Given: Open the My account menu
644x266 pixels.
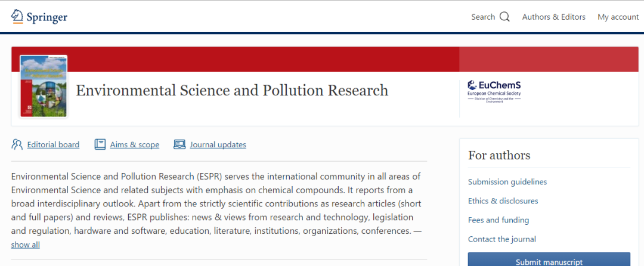Looking at the screenshot, I should (x=618, y=17).
